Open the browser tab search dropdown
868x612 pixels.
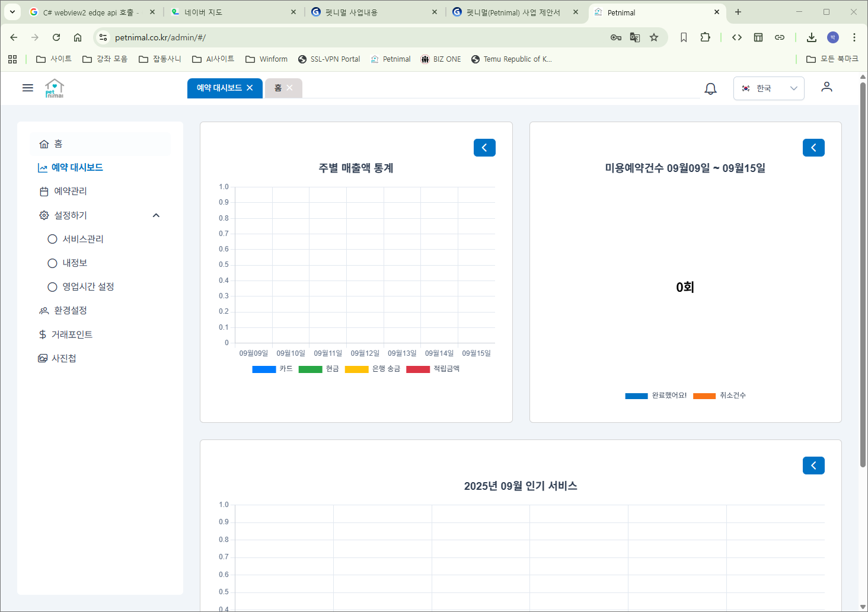[x=12, y=12]
